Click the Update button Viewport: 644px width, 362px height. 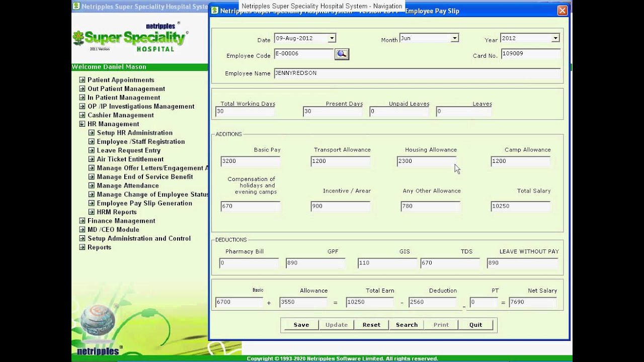(337, 325)
